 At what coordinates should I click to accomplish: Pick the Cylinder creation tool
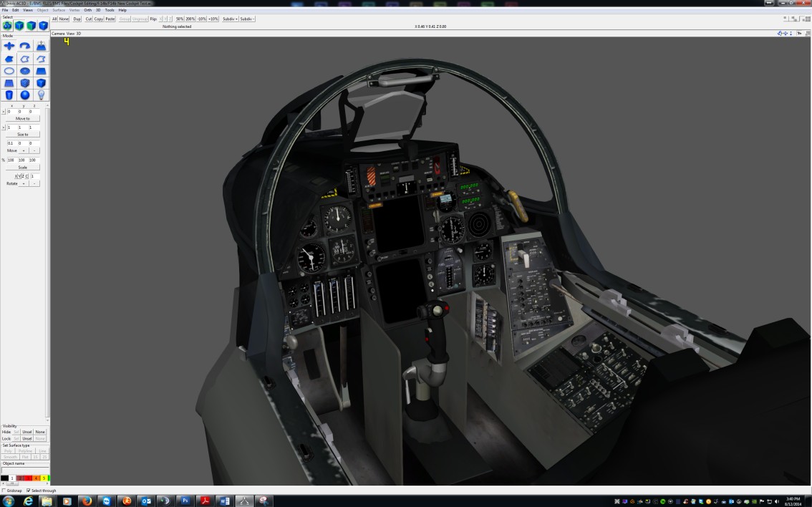coord(9,95)
